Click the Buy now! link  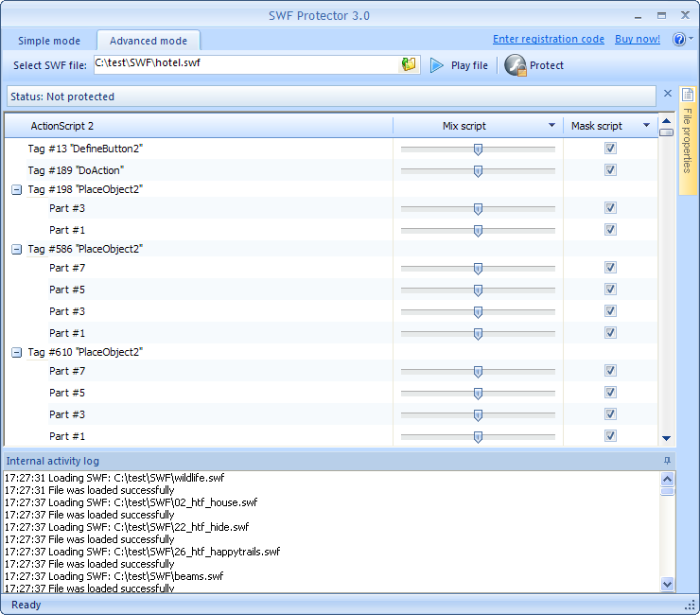(x=638, y=39)
